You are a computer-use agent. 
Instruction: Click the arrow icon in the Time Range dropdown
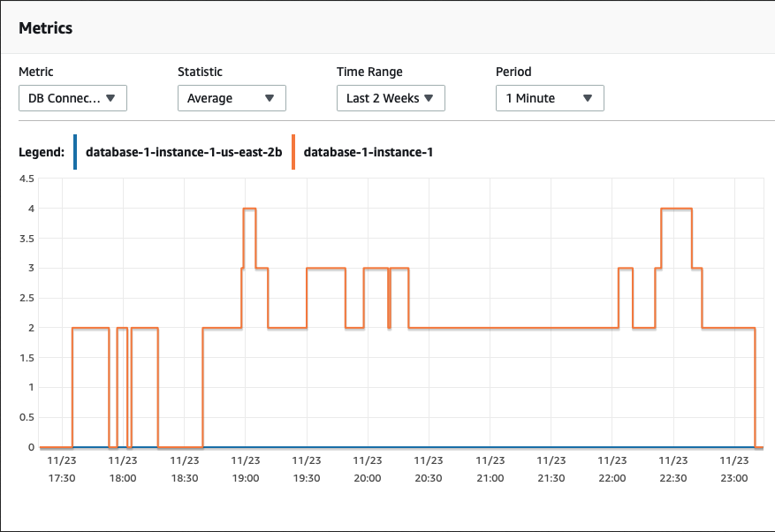point(429,98)
